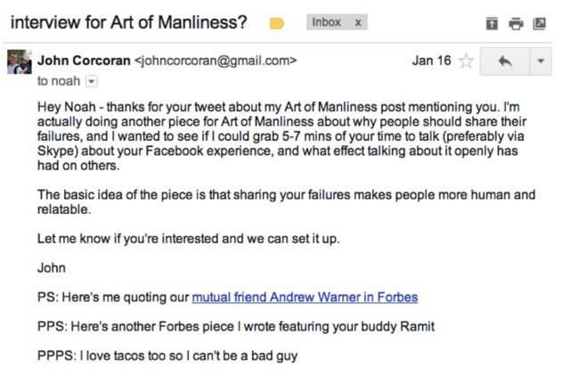
Task: Click sender name John Corcoran
Action: [x=84, y=61]
